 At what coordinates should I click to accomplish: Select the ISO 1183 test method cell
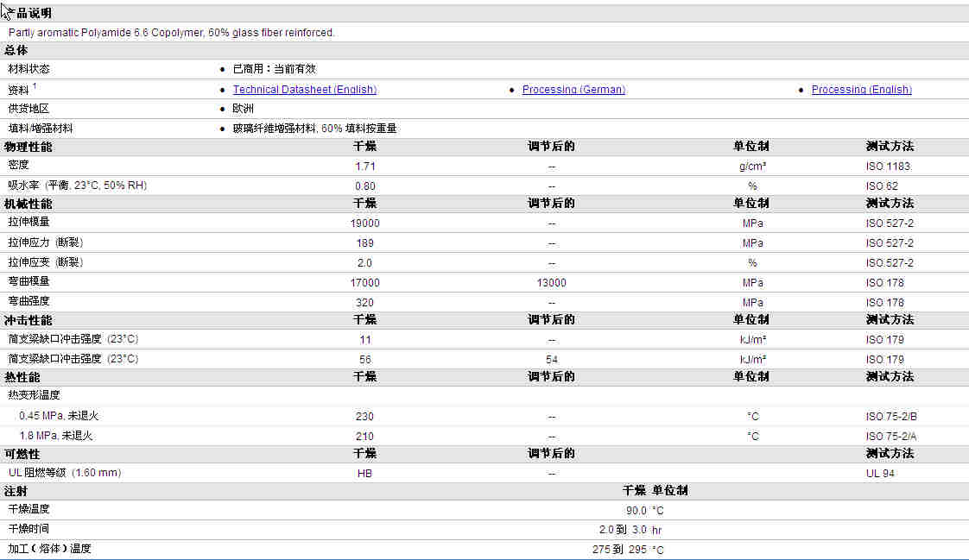point(888,167)
